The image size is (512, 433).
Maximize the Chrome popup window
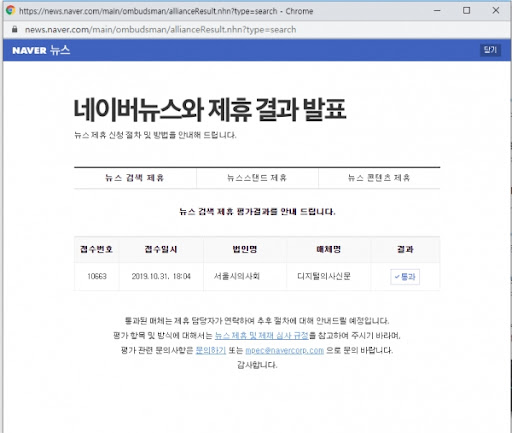[x=467, y=11]
